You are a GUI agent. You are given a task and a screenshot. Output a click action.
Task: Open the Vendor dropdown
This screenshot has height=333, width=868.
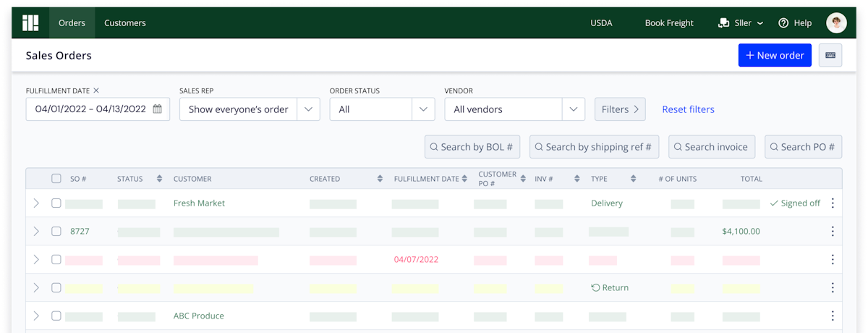514,109
